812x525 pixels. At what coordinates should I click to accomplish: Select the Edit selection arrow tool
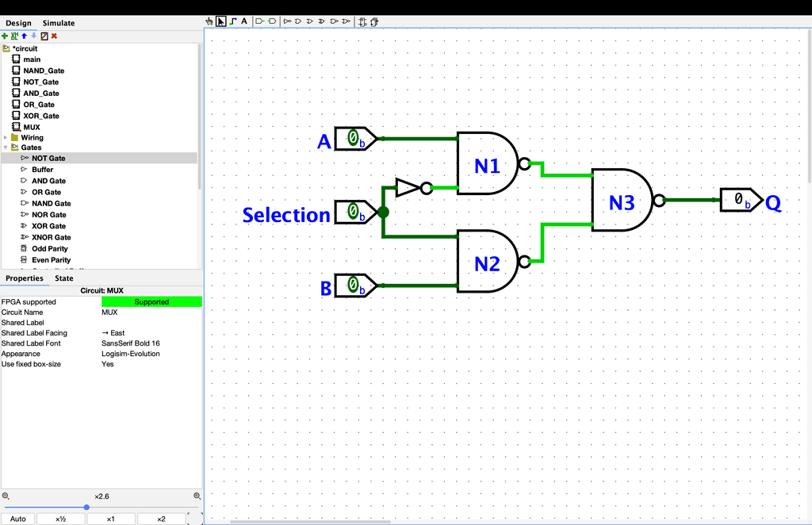[x=221, y=21]
